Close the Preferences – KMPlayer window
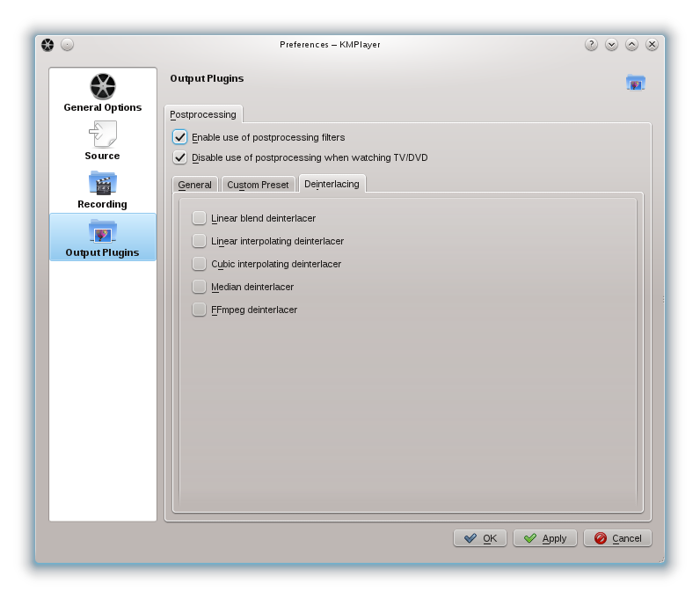Image resolution: width=700 pixels, height=598 pixels. (x=652, y=45)
